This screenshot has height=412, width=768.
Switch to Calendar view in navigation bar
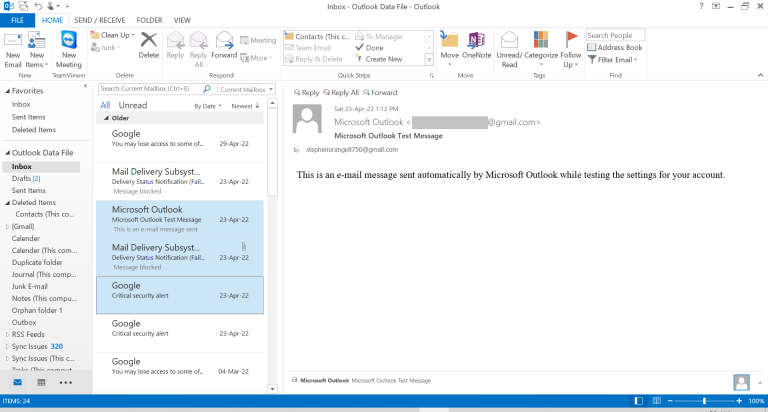click(x=41, y=382)
